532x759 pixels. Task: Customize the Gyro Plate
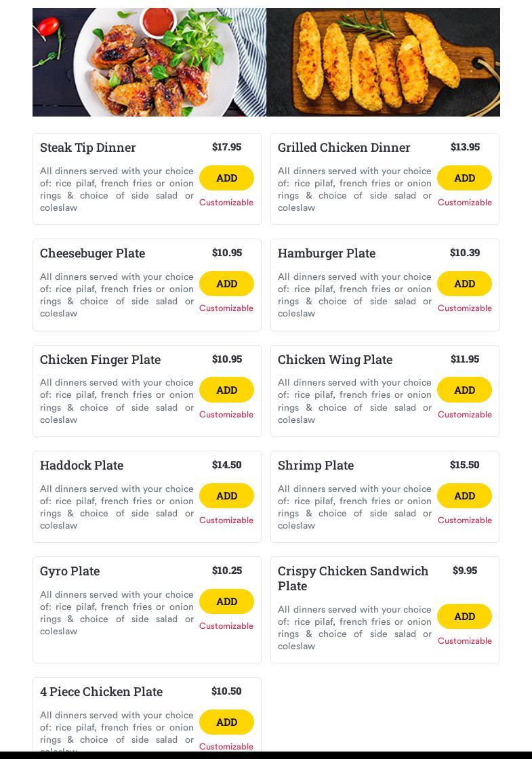click(226, 626)
